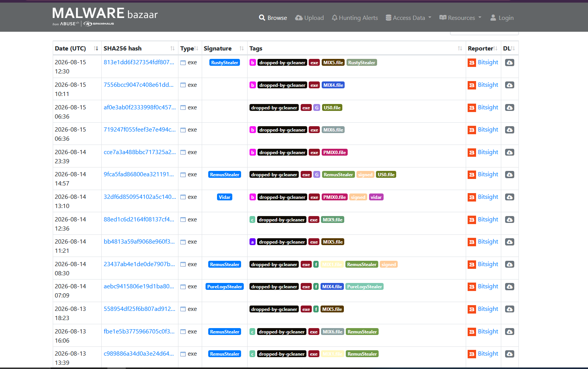
Task: Click Bitsight logo icon in 88ed1c6d row
Action: (x=472, y=220)
